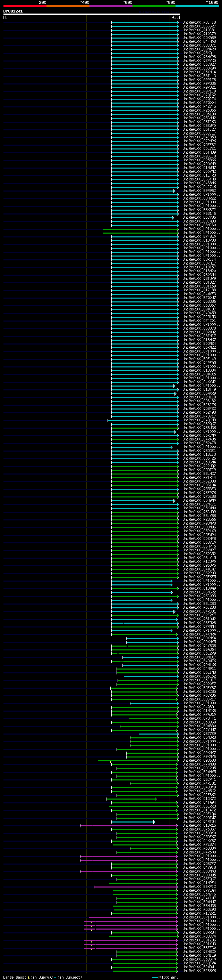
Task: Select the UniRef100_P06104 label
Action: 199,485
